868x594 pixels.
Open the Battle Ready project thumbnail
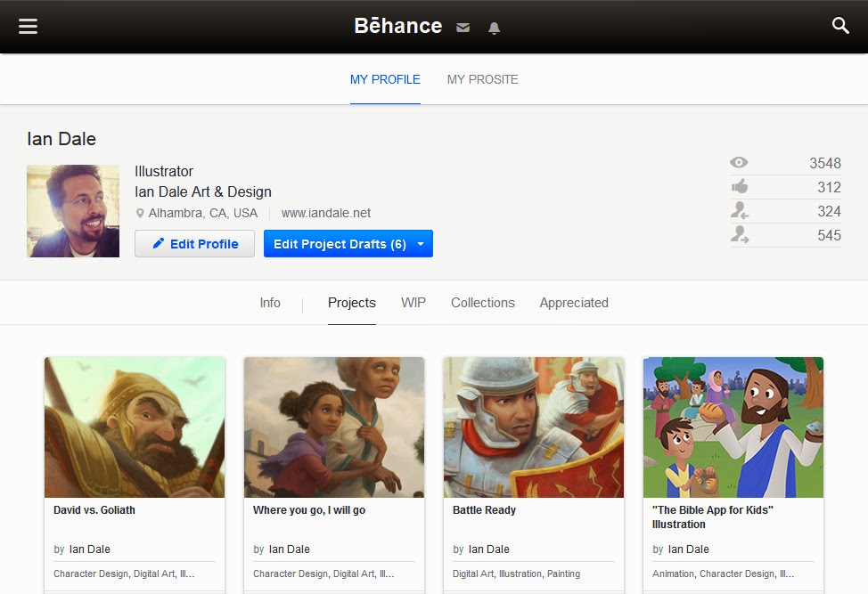[534, 427]
